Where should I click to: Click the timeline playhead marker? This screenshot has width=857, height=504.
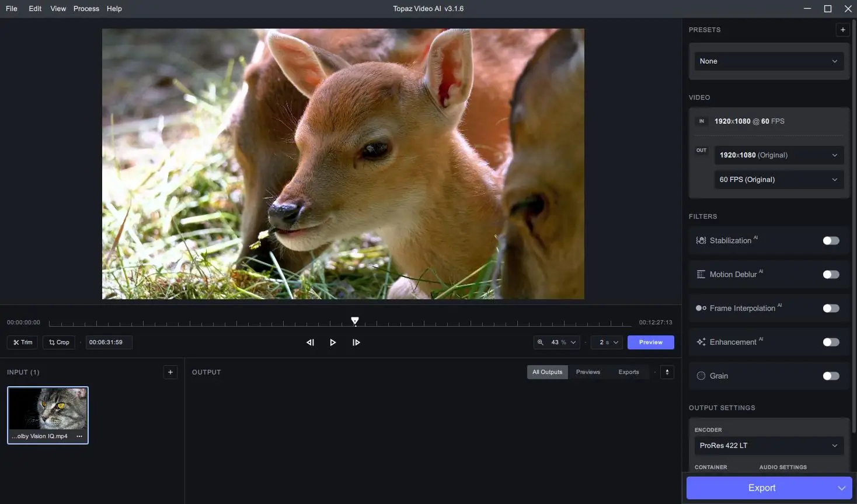(355, 321)
